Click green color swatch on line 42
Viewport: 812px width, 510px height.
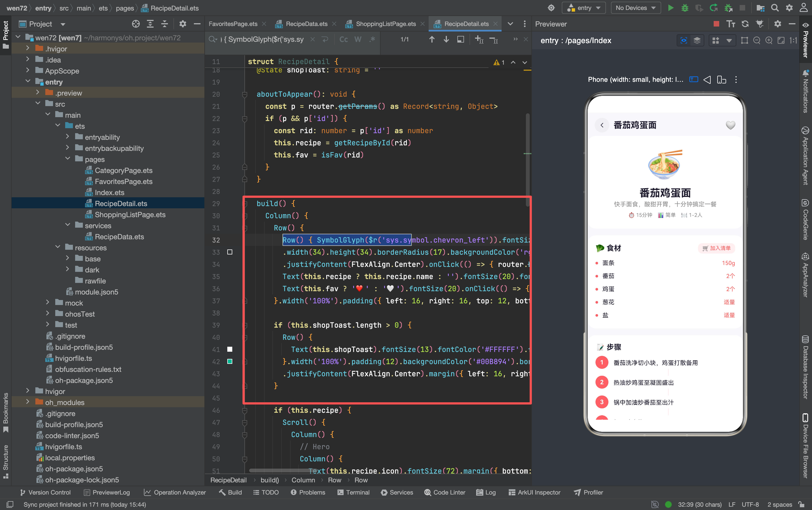(x=230, y=361)
